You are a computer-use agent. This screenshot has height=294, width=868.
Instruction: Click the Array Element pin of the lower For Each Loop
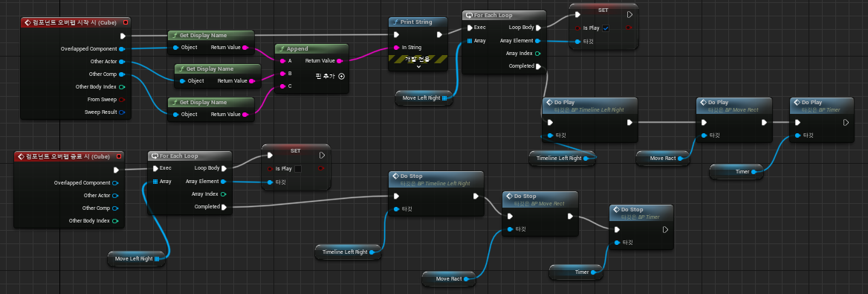click(x=223, y=182)
